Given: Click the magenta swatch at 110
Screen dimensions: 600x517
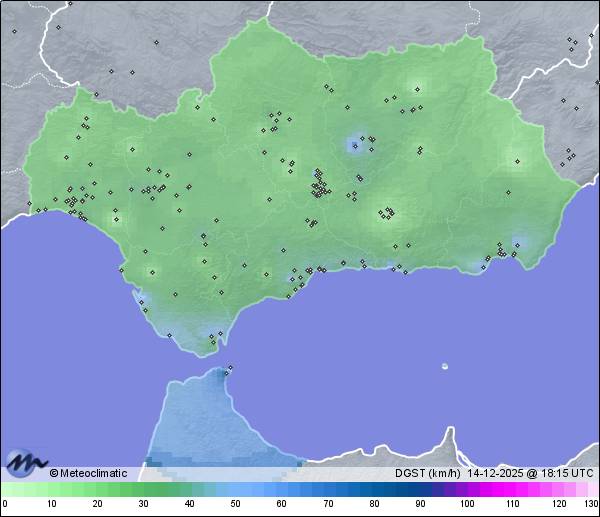Looking at the screenshot, I should 513,489.
